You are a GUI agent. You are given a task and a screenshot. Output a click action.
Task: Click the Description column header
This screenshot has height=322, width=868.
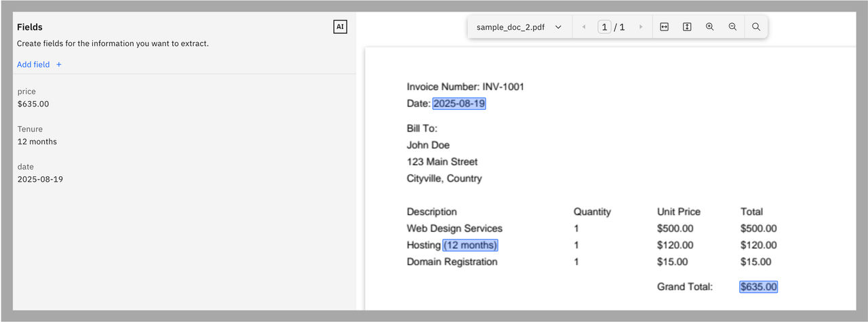pyautogui.click(x=432, y=212)
